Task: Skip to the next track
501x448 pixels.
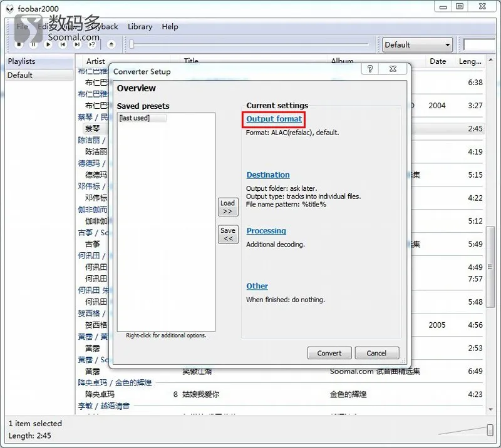Action: [x=77, y=44]
